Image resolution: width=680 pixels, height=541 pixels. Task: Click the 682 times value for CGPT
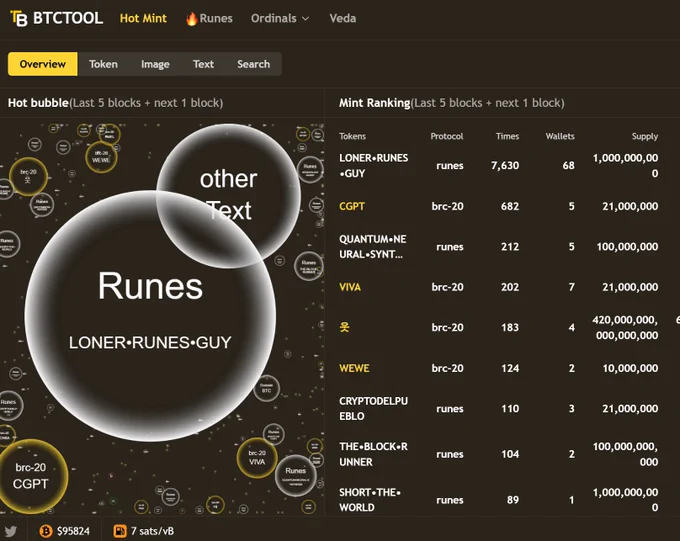pyautogui.click(x=510, y=206)
